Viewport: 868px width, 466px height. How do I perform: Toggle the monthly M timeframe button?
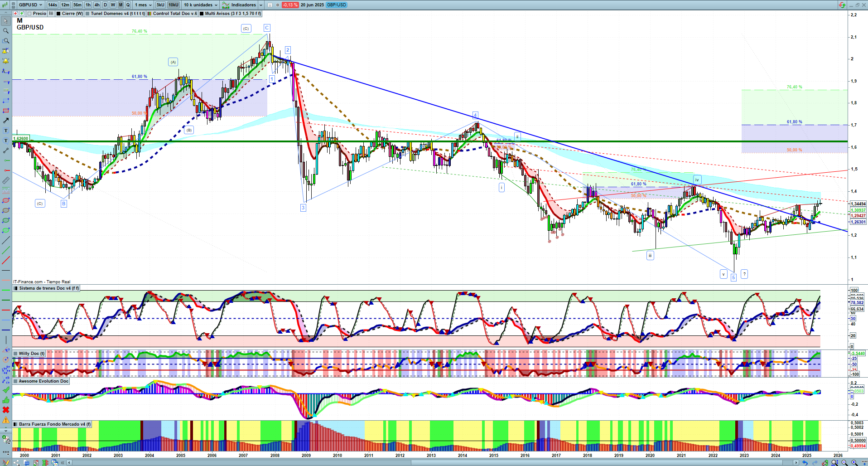coord(121,5)
